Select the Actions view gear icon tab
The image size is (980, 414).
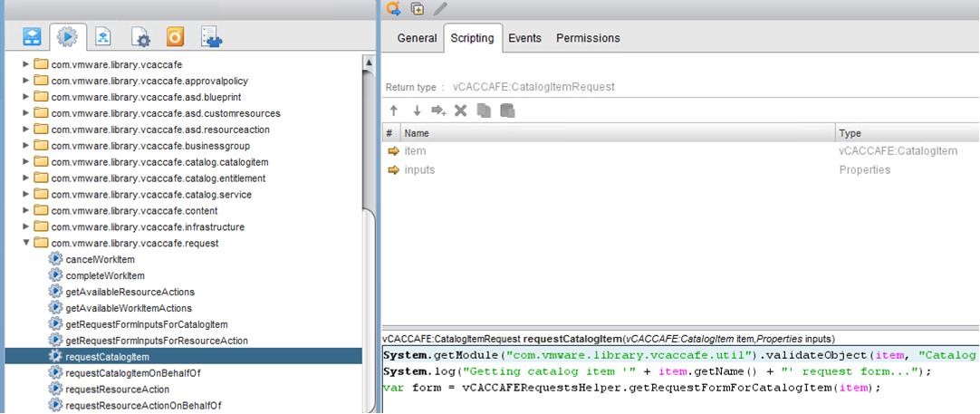68,37
